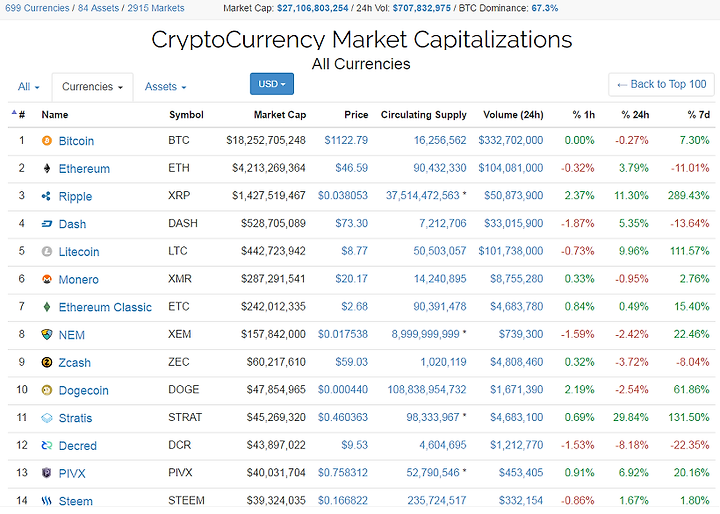Image resolution: width=720 pixels, height=514 pixels.
Task: Open the Bitcoin name link
Action: click(x=76, y=141)
